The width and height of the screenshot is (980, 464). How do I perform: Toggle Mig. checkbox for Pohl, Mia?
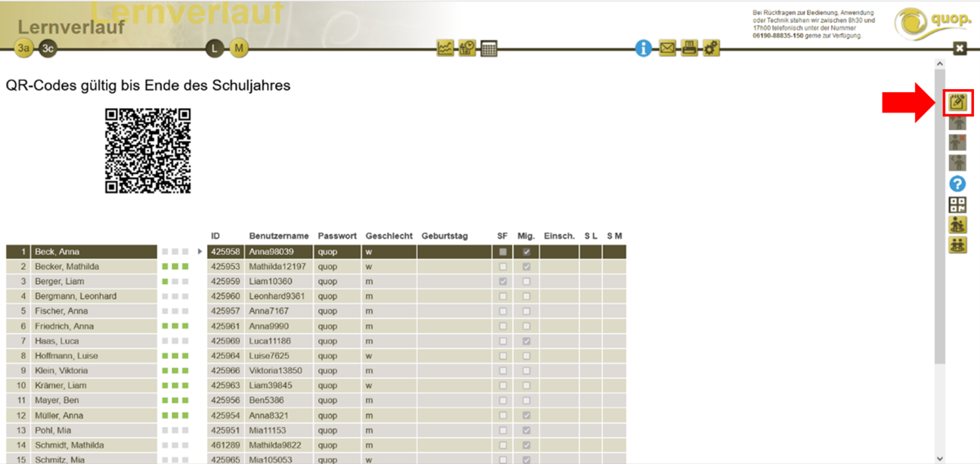(526, 430)
